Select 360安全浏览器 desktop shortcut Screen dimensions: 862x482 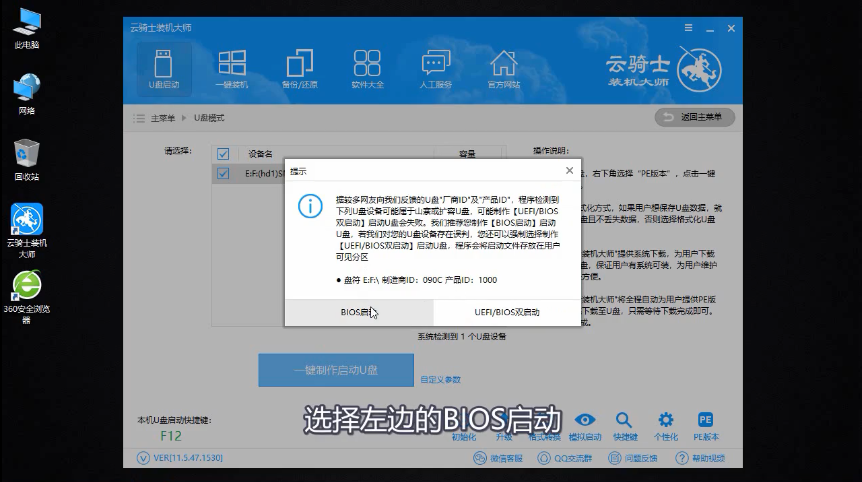(x=26, y=297)
